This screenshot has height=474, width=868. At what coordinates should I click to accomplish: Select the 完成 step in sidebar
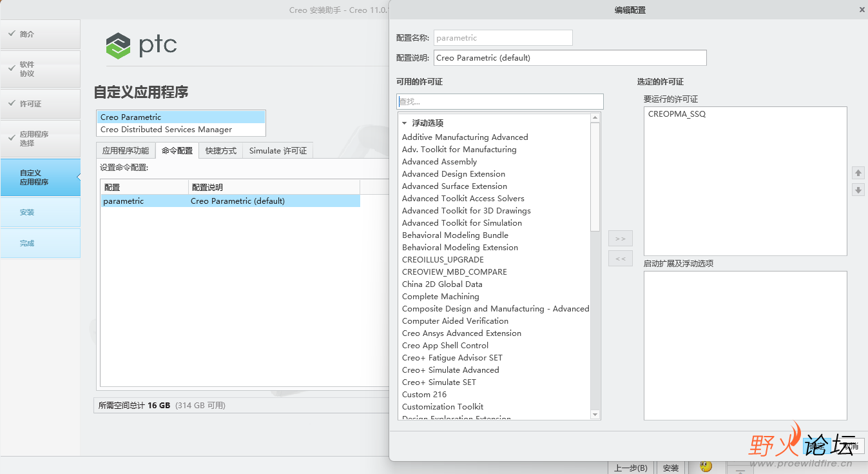pyautogui.click(x=40, y=243)
